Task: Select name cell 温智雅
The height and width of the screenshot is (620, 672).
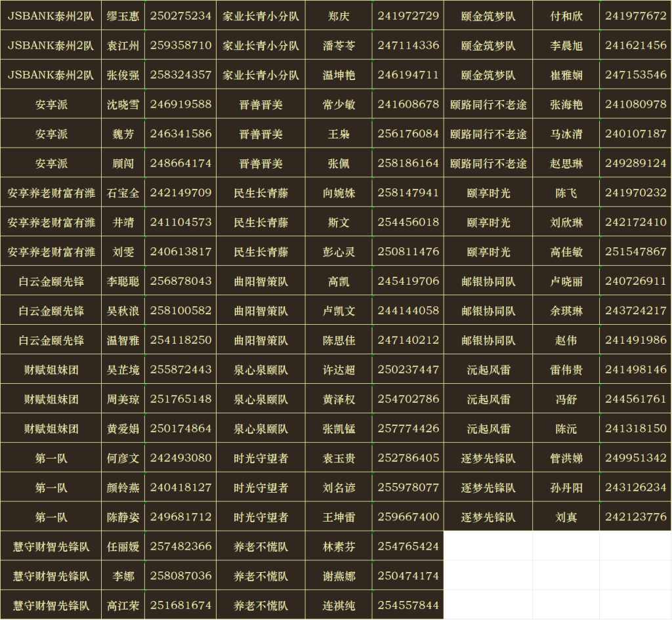Action: coord(123,341)
